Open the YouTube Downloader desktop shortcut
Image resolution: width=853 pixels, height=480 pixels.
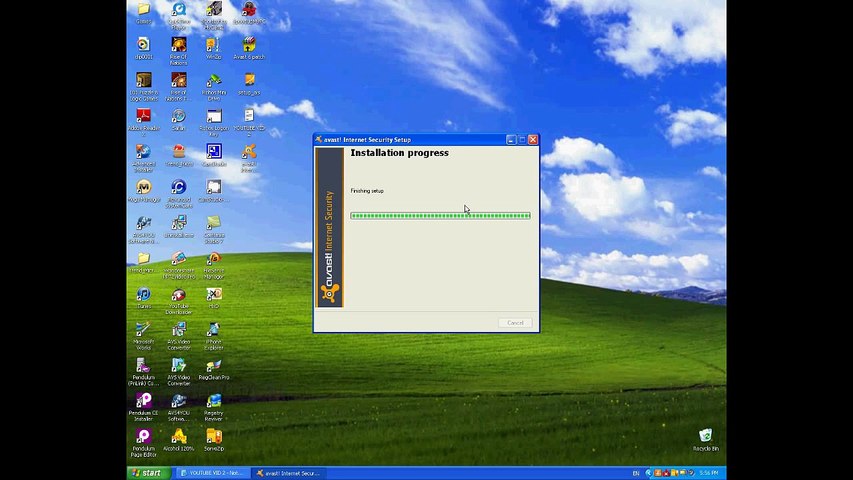point(178,300)
